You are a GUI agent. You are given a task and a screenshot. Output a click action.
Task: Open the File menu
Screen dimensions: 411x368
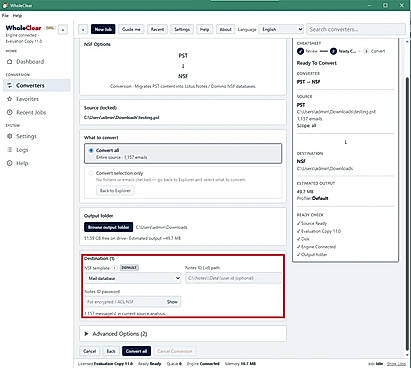5,15
